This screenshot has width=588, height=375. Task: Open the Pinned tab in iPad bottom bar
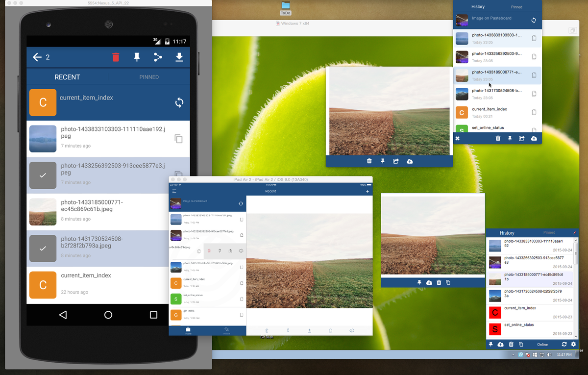point(226,331)
